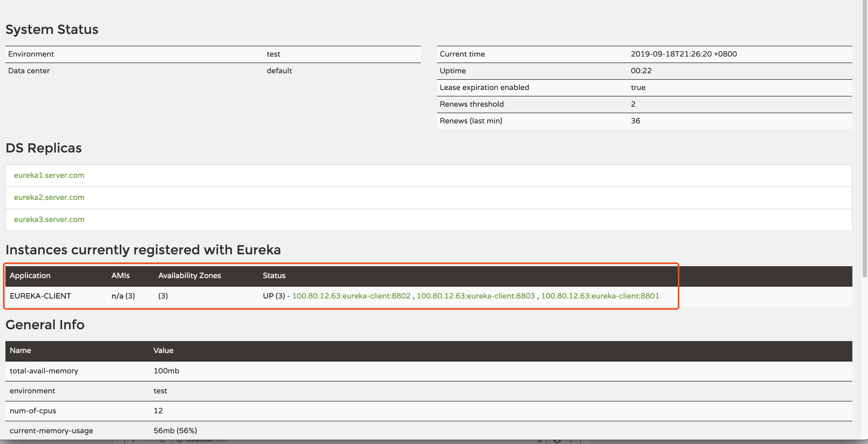868x444 pixels.
Task: Click the EUREKA-CLIENT application cell
Action: point(40,296)
